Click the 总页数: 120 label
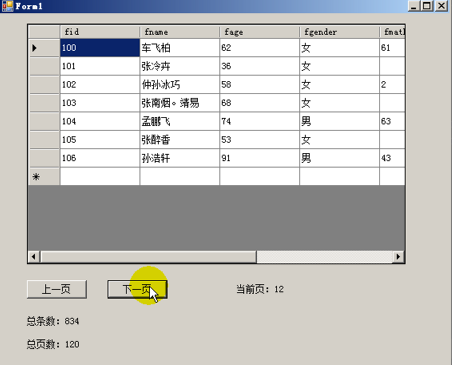452x365 pixels. pos(53,344)
